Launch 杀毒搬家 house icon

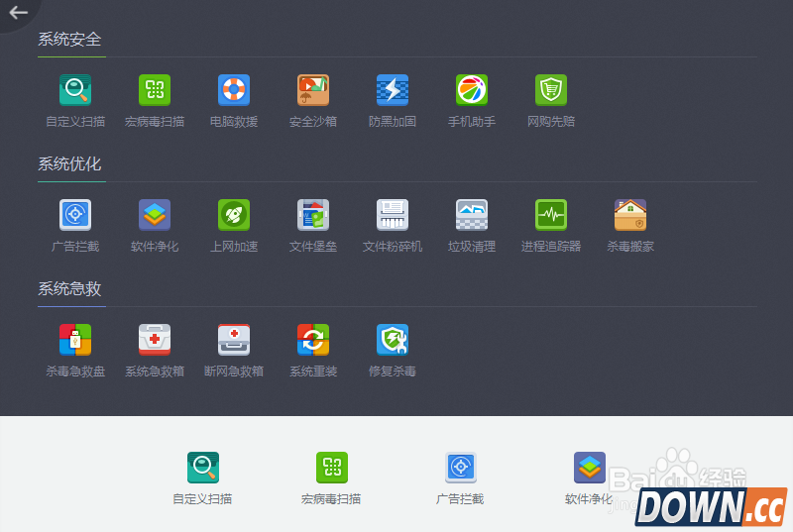pos(630,215)
